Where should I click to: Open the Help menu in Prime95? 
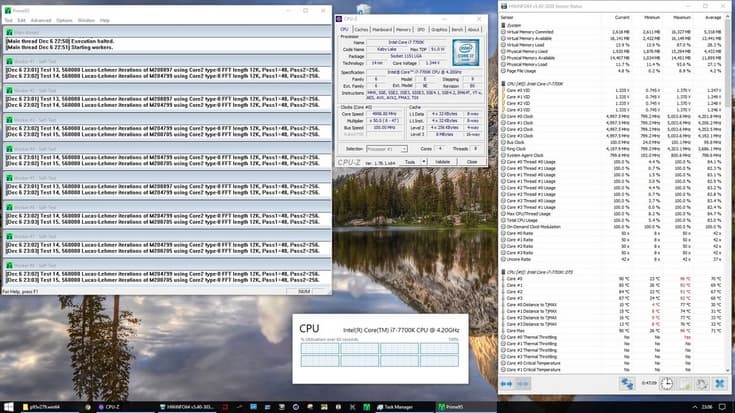point(105,21)
